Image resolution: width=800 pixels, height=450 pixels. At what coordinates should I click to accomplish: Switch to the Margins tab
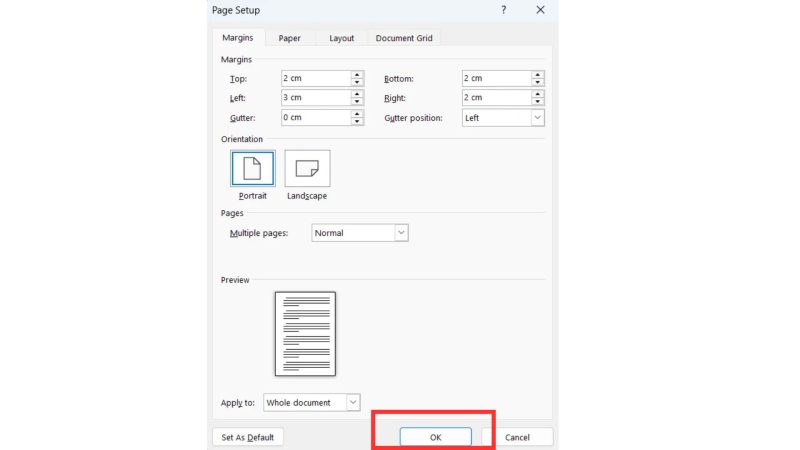238,38
